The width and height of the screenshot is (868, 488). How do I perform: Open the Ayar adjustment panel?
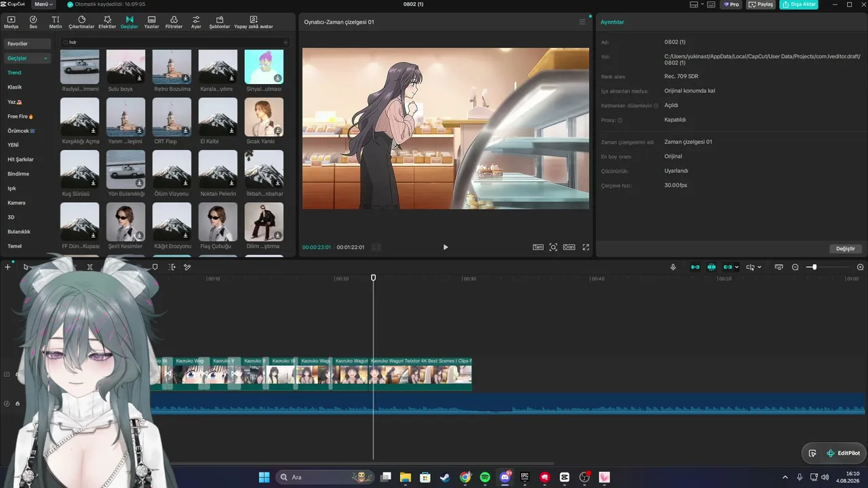pos(196,22)
